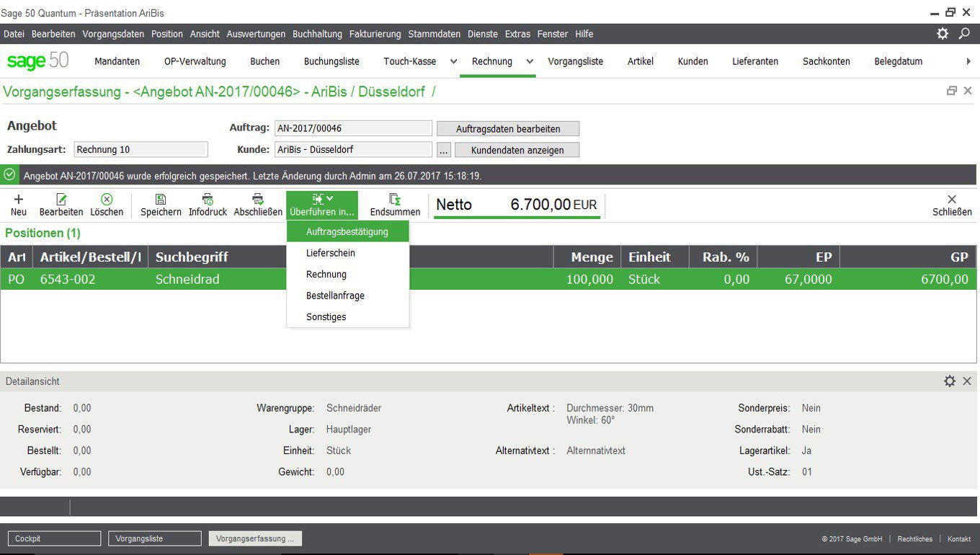Click the Sage 50 logo

click(x=38, y=61)
